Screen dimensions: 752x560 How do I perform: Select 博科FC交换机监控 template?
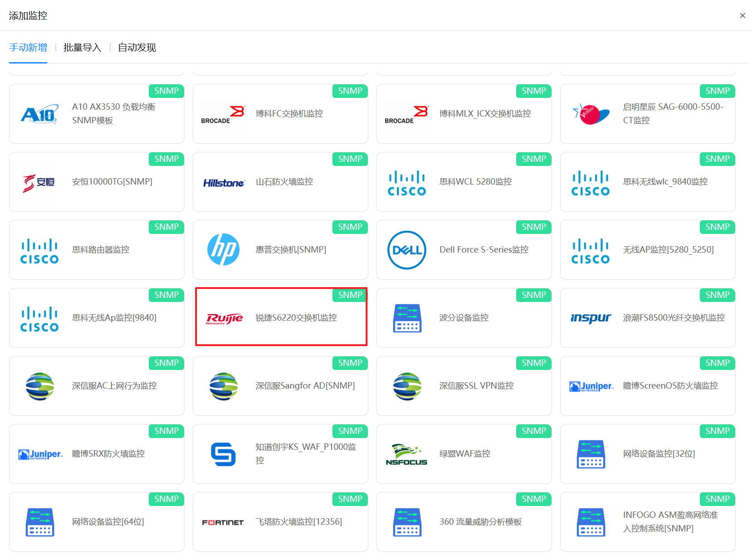click(x=280, y=114)
